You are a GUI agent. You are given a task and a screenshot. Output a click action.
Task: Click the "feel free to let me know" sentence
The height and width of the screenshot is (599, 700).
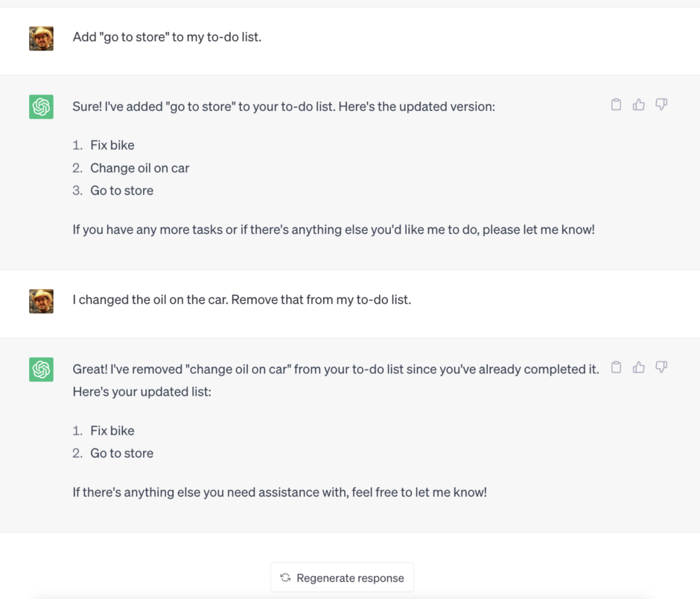[x=279, y=492]
